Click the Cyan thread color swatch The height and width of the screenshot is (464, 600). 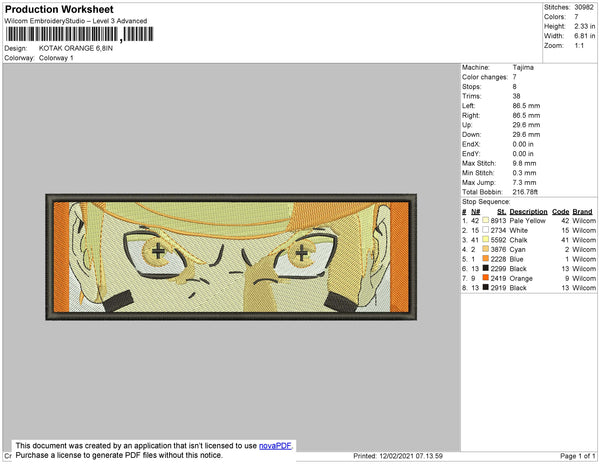tap(486, 249)
